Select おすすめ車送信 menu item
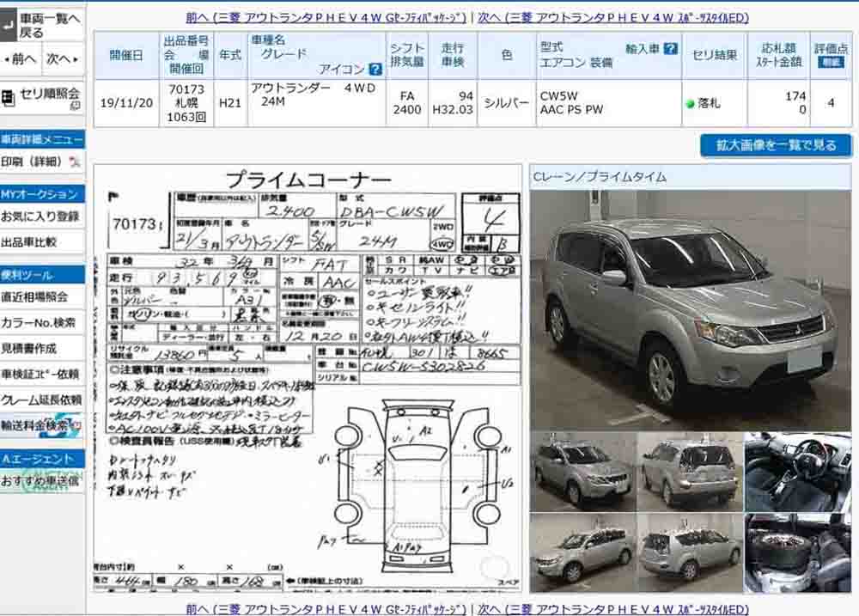859x616 pixels. (42, 481)
